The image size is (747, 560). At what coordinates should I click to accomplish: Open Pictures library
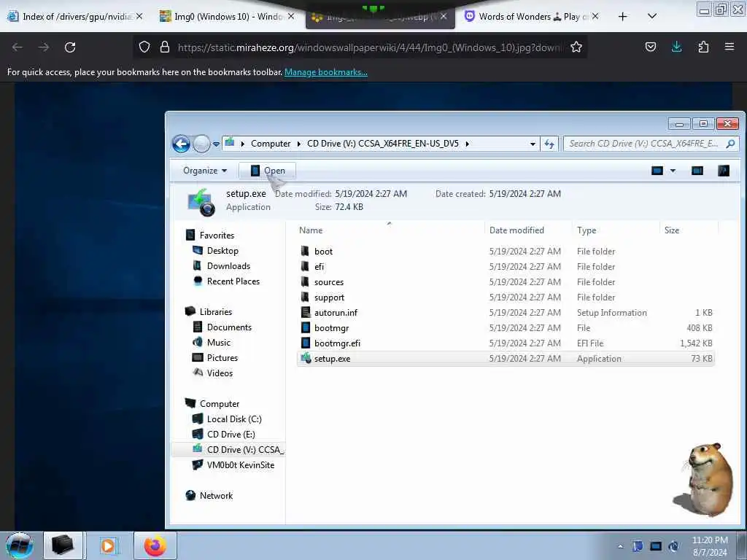click(222, 357)
